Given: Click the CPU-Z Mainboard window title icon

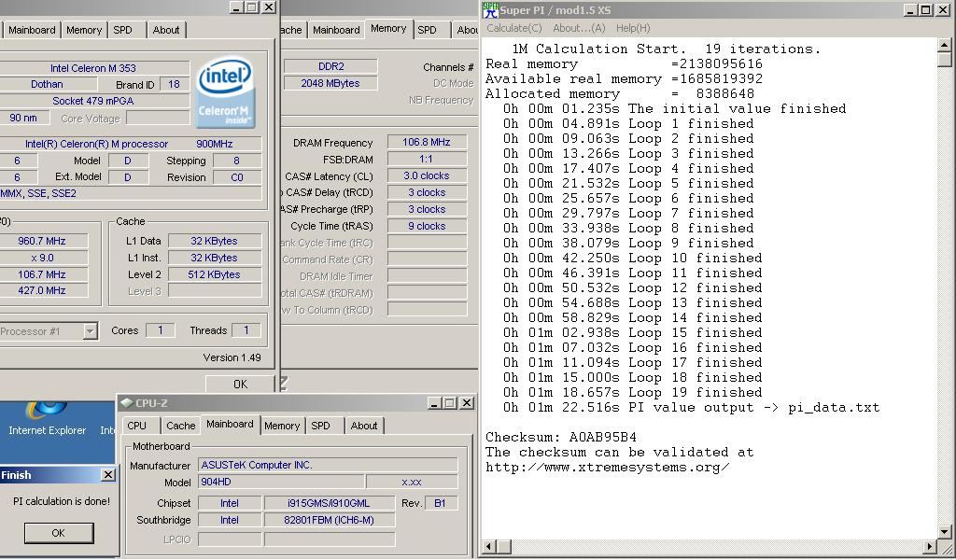Looking at the screenshot, I should click(127, 403).
